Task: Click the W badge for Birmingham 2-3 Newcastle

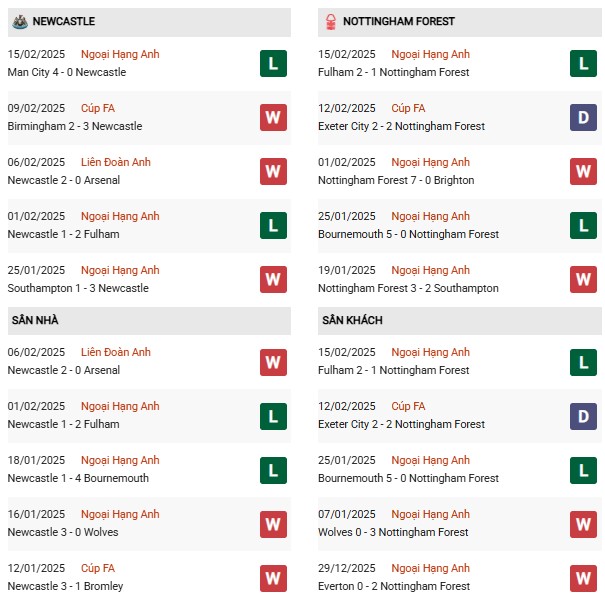Action: (273, 118)
